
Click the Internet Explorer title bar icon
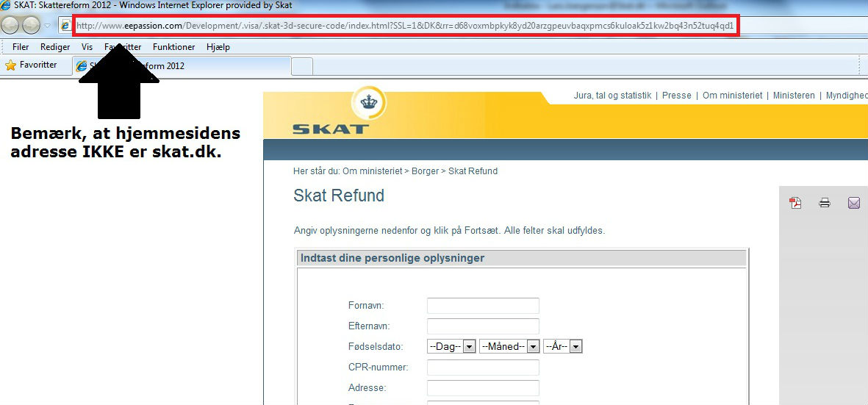click(x=6, y=6)
